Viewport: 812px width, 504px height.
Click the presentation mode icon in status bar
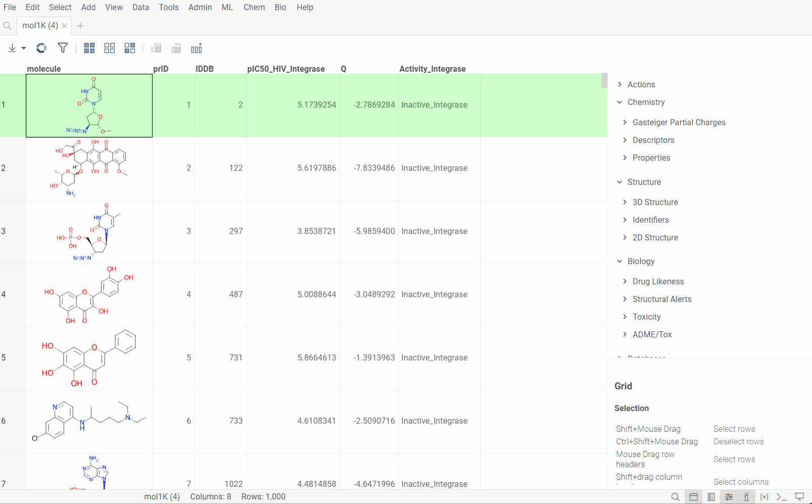pos(799,497)
